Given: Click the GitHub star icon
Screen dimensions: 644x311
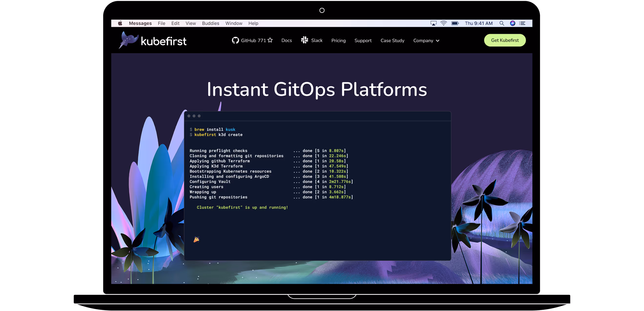Looking at the screenshot, I should 270,40.
